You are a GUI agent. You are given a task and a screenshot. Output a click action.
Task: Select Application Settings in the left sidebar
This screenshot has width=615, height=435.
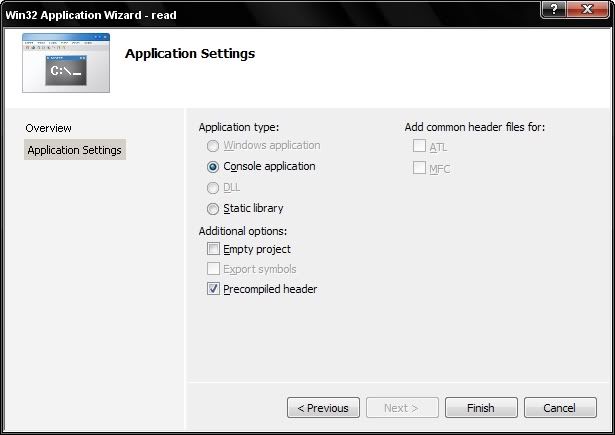tap(75, 150)
